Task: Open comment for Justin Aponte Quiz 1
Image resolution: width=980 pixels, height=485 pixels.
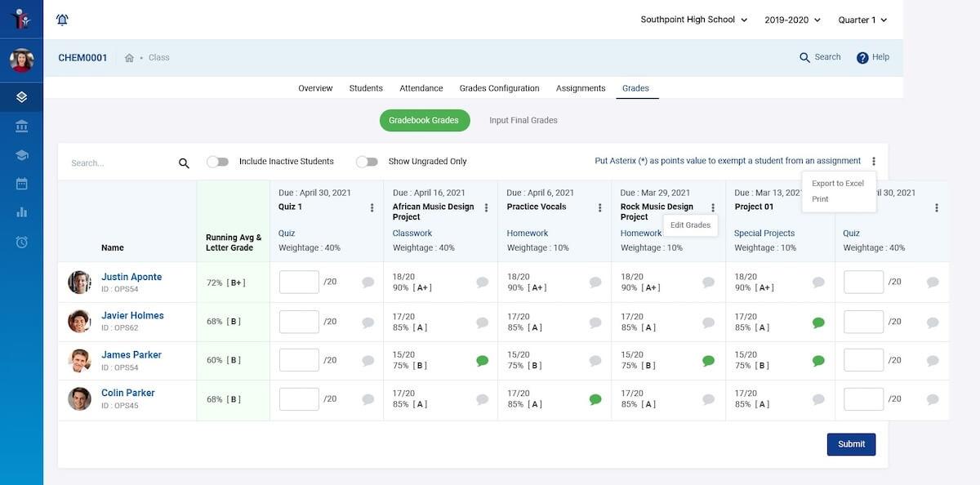Action: pos(367,283)
